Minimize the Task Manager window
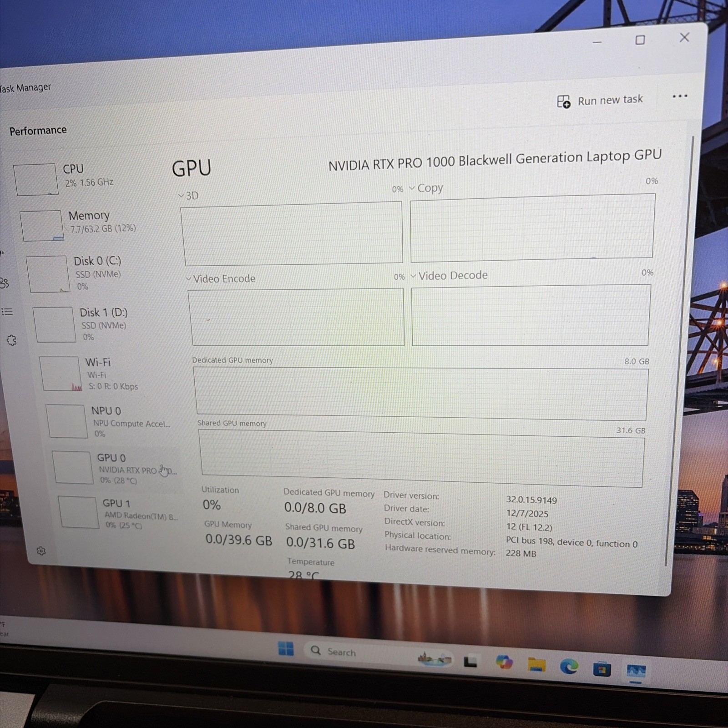The width and height of the screenshot is (728, 728). [597, 42]
